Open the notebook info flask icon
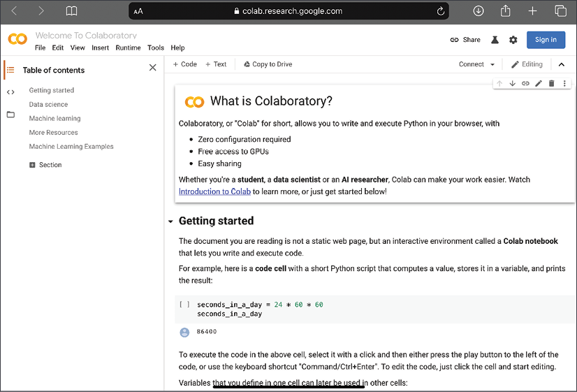 (x=495, y=40)
